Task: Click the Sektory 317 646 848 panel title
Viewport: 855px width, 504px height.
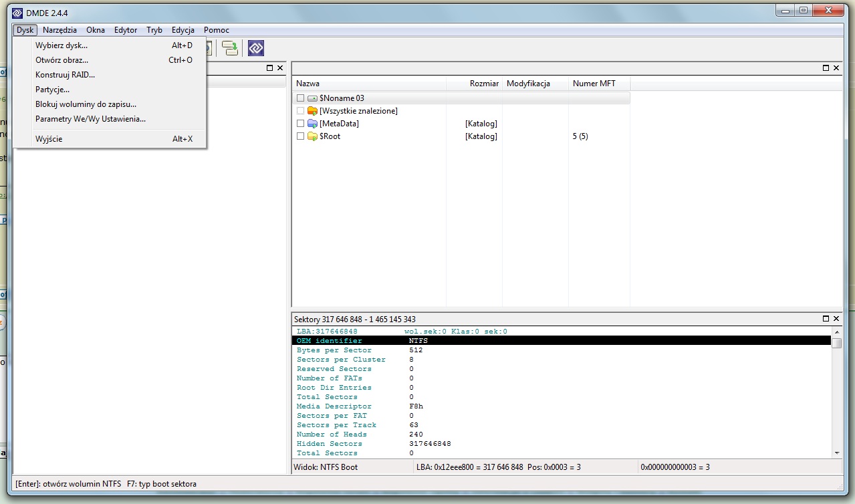Action: click(355, 320)
